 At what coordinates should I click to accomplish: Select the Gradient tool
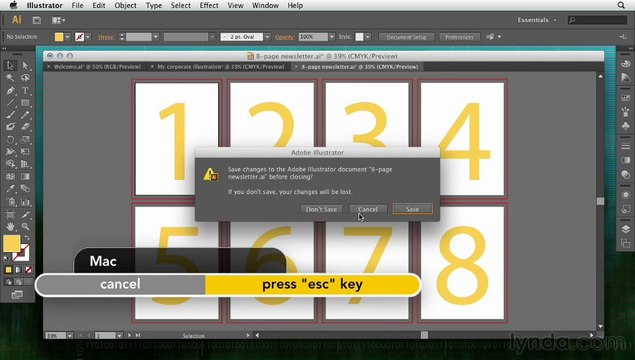(x=25, y=177)
